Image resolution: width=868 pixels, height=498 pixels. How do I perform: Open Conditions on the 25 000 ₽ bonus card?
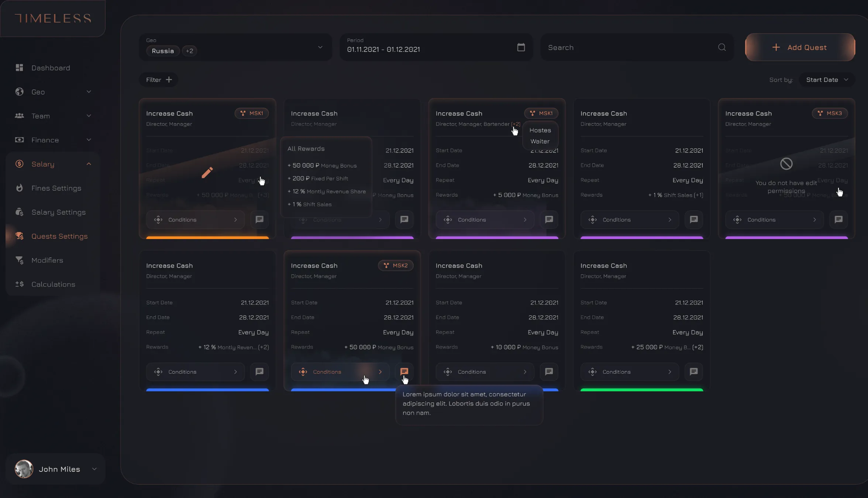(630, 371)
